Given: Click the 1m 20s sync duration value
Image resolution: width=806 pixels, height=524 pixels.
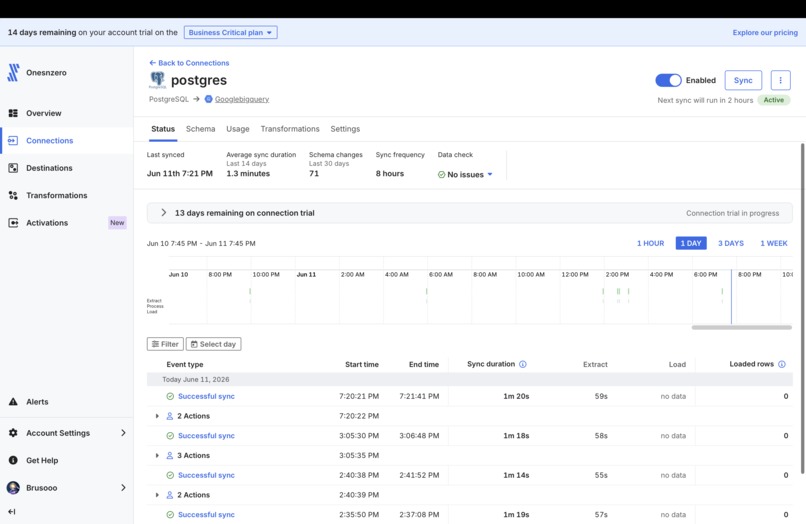Looking at the screenshot, I should (516, 396).
